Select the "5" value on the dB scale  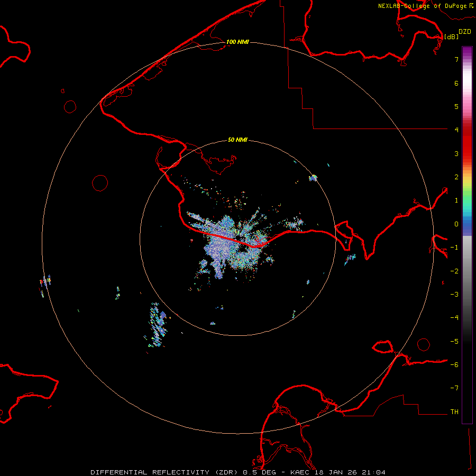pos(456,106)
